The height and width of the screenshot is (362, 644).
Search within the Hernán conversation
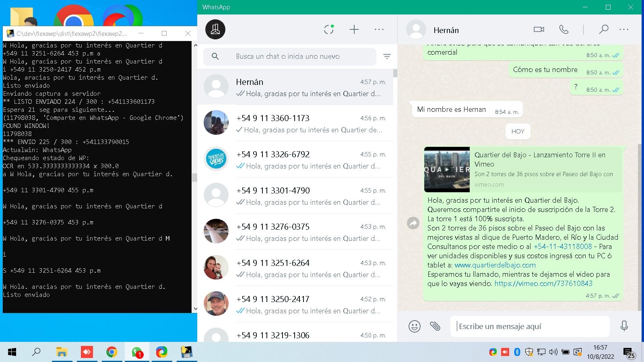pyautogui.click(x=603, y=29)
